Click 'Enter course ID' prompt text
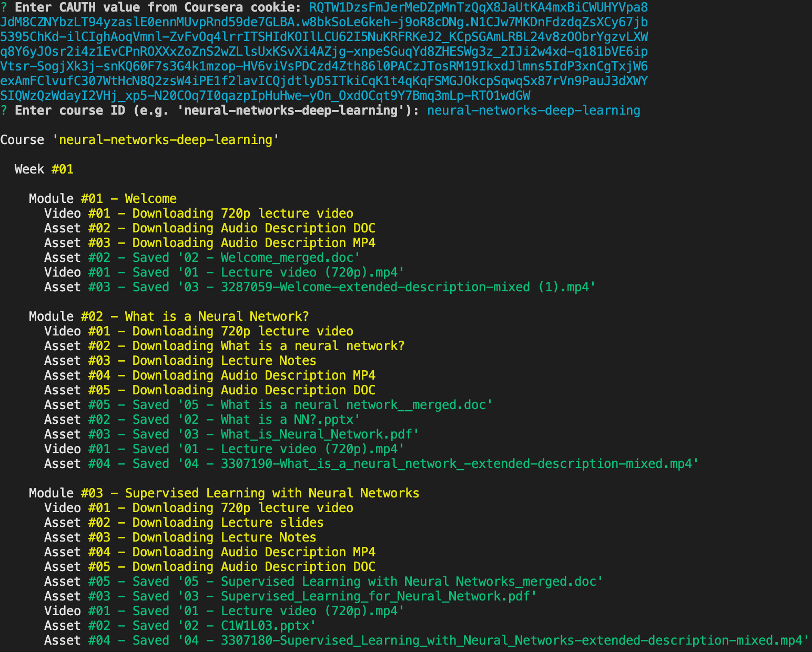 point(217,110)
